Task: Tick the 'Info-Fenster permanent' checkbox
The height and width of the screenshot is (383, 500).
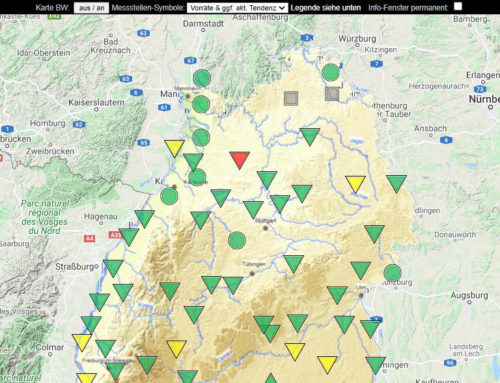Action: pos(458,7)
